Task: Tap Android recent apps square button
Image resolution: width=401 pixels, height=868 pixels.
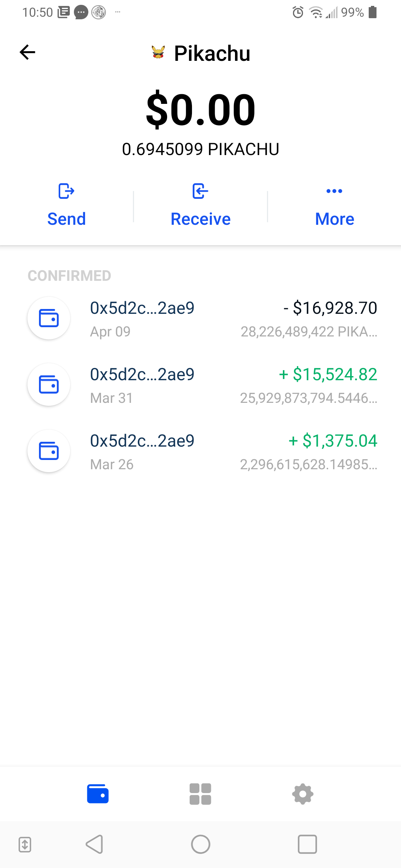Action: point(307,845)
